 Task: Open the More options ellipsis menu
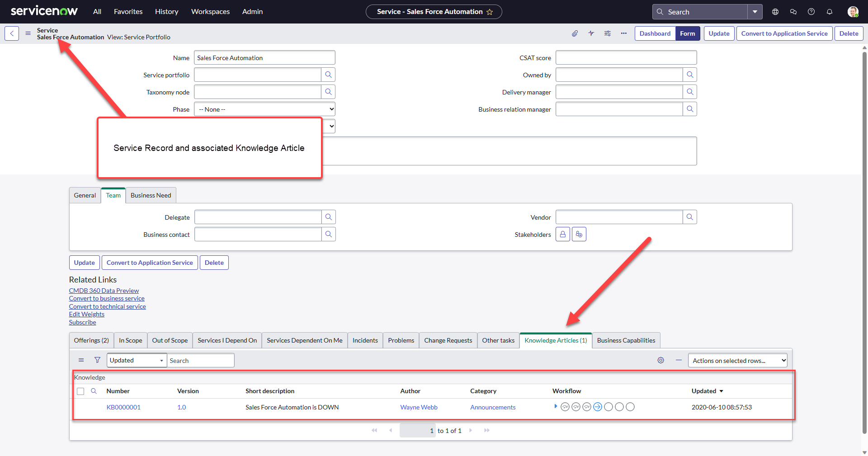624,33
